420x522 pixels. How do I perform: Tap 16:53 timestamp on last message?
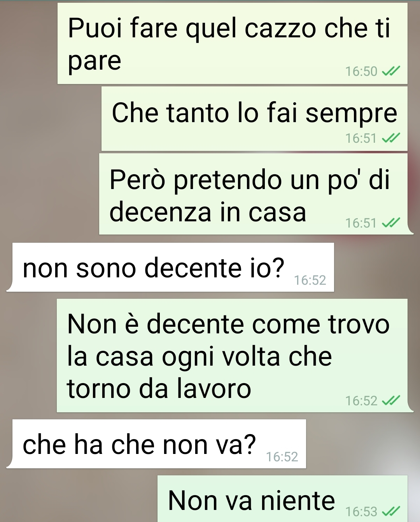(361, 511)
